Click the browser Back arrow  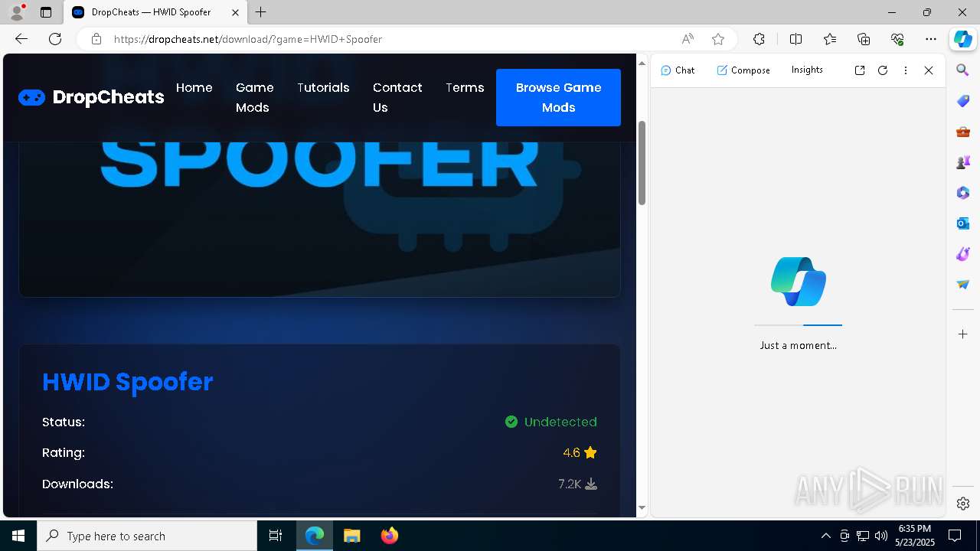pos(21,39)
